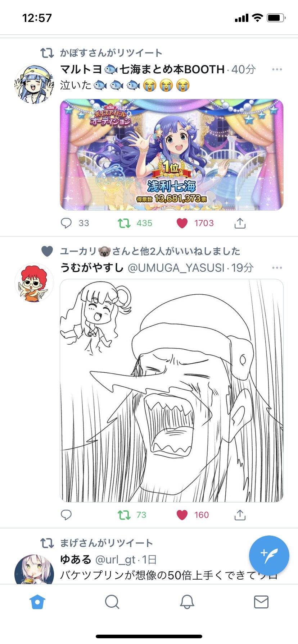
Task: Reply to the うむがやすし tweet
Action: (66, 515)
